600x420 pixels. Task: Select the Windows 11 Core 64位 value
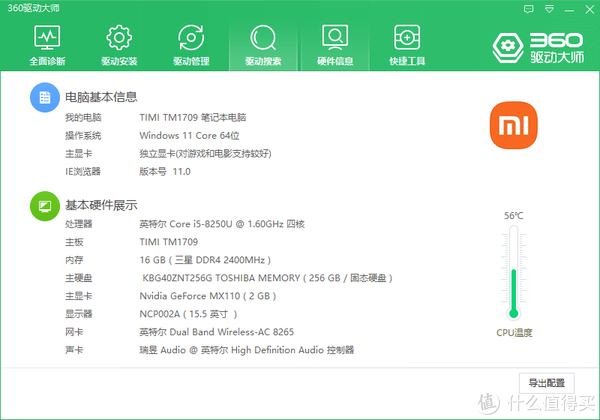point(189,135)
